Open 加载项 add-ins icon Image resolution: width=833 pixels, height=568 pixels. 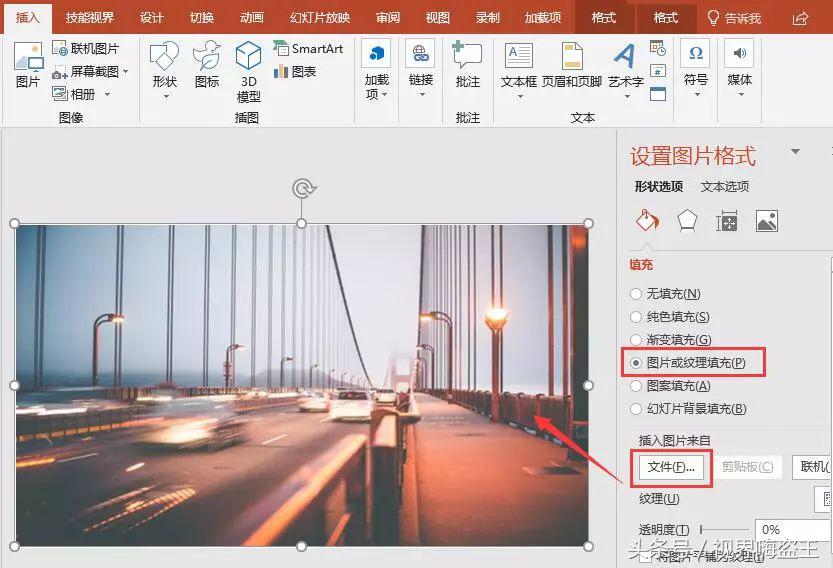click(377, 53)
